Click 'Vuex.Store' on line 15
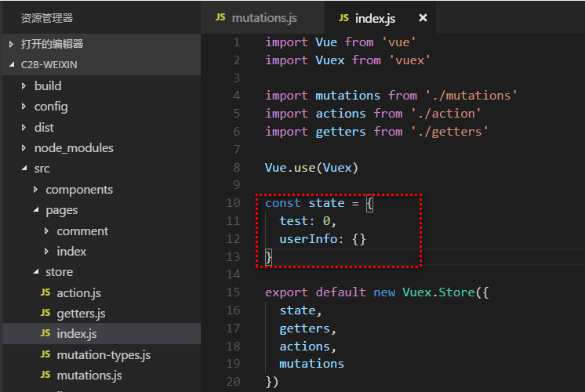The width and height of the screenshot is (585, 392). 438,292
